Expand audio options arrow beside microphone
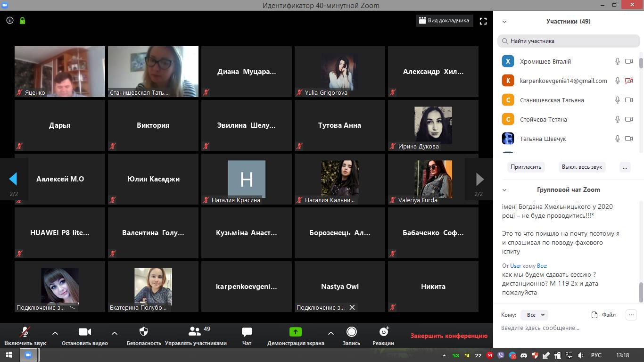This screenshot has width=644, height=362. (x=55, y=333)
